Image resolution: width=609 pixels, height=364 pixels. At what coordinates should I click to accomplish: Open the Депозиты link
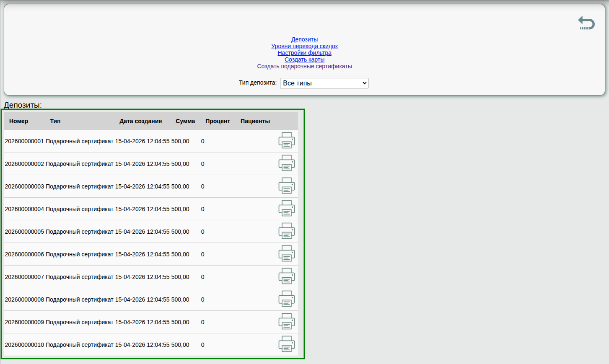point(304,39)
